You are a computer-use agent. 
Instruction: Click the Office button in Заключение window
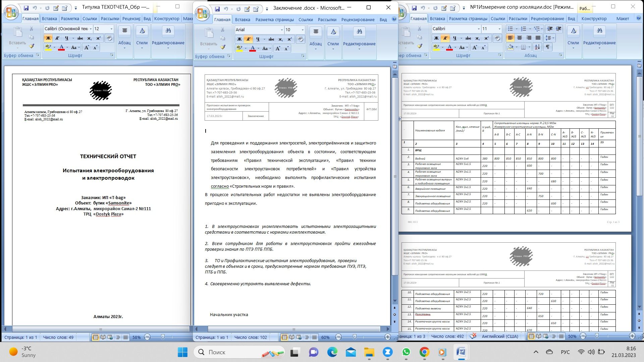coord(203,14)
